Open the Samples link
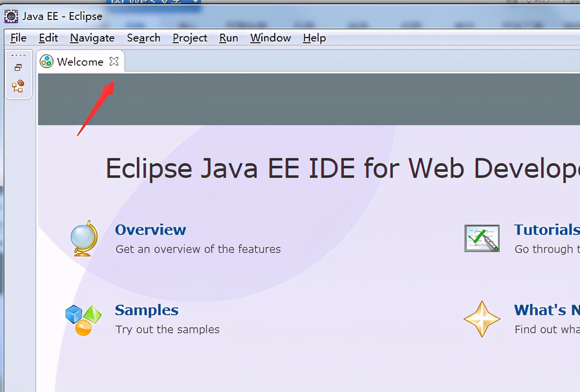This screenshot has width=580, height=392. [x=147, y=310]
